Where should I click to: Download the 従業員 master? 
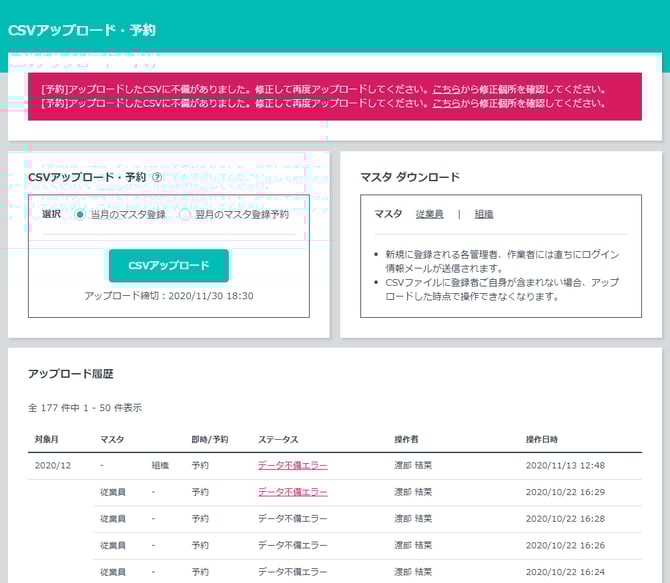tap(429, 214)
